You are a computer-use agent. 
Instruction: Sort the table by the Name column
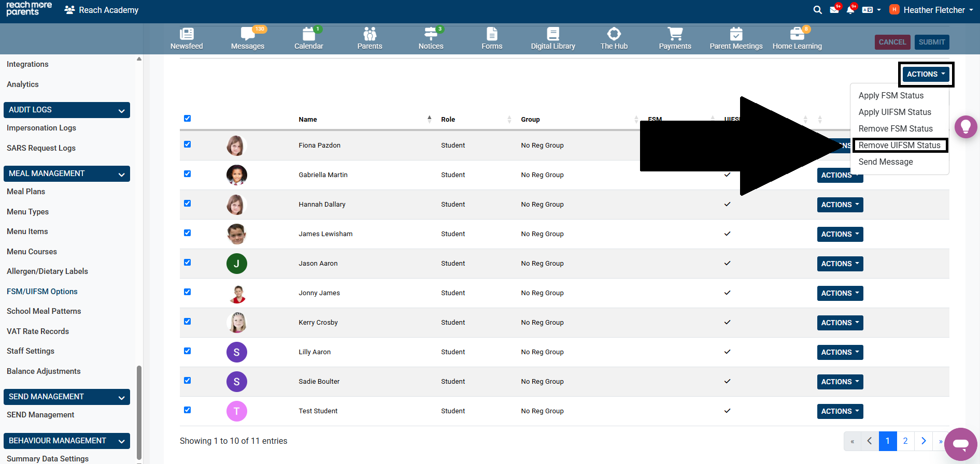[x=308, y=119]
